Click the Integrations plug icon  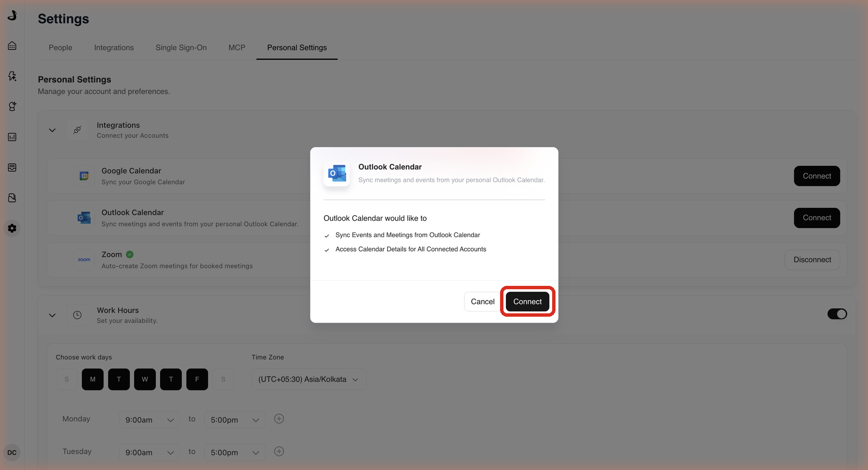77,130
